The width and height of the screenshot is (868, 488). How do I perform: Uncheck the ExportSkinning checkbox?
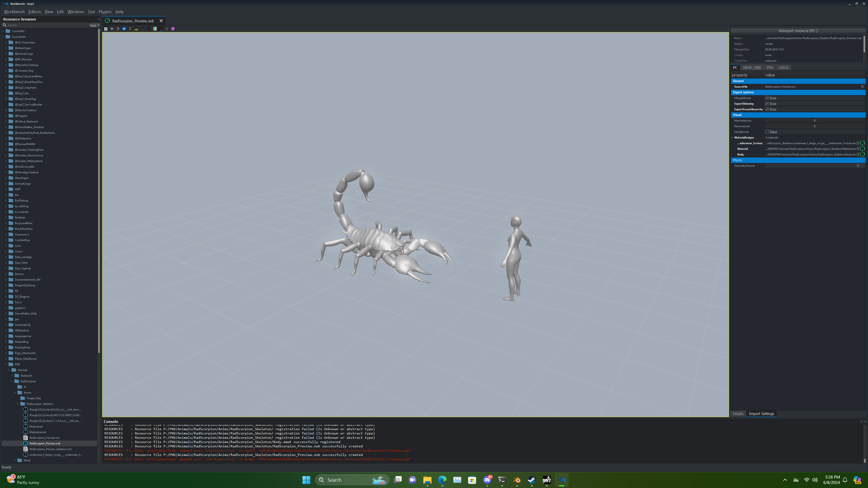click(x=767, y=104)
